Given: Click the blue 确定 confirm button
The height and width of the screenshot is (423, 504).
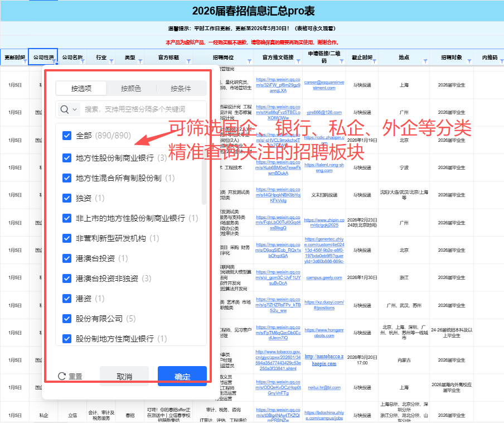Looking at the screenshot, I should (182, 376).
